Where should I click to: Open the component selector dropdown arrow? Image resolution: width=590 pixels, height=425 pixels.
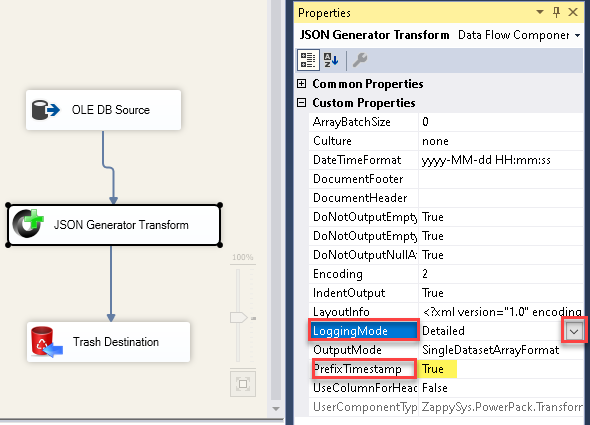(x=577, y=35)
